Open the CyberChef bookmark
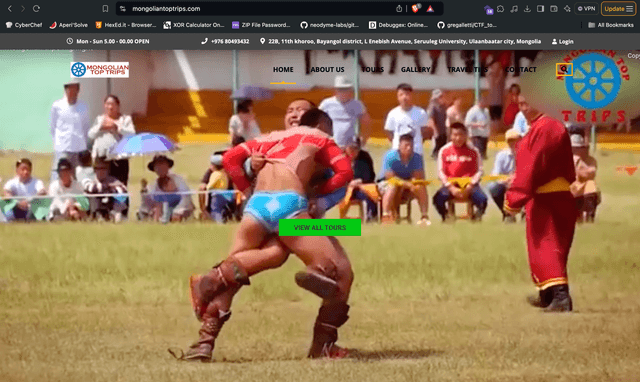This screenshot has height=382, width=640. [x=24, y=25]
